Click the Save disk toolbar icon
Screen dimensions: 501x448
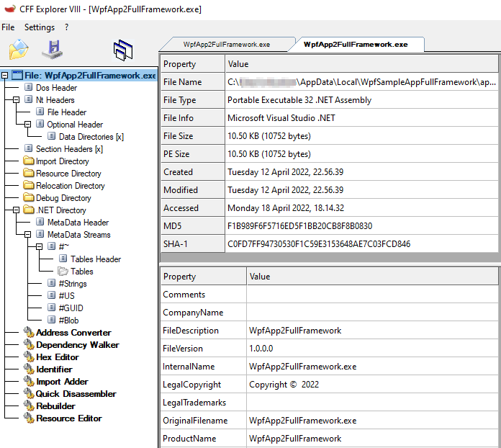click(x=53, y=50)
